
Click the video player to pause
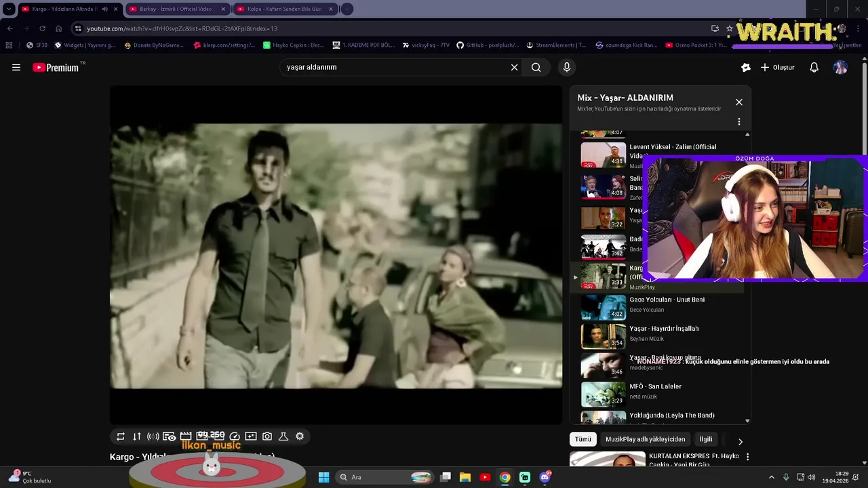pyautogui.click(x=336, y=256)
